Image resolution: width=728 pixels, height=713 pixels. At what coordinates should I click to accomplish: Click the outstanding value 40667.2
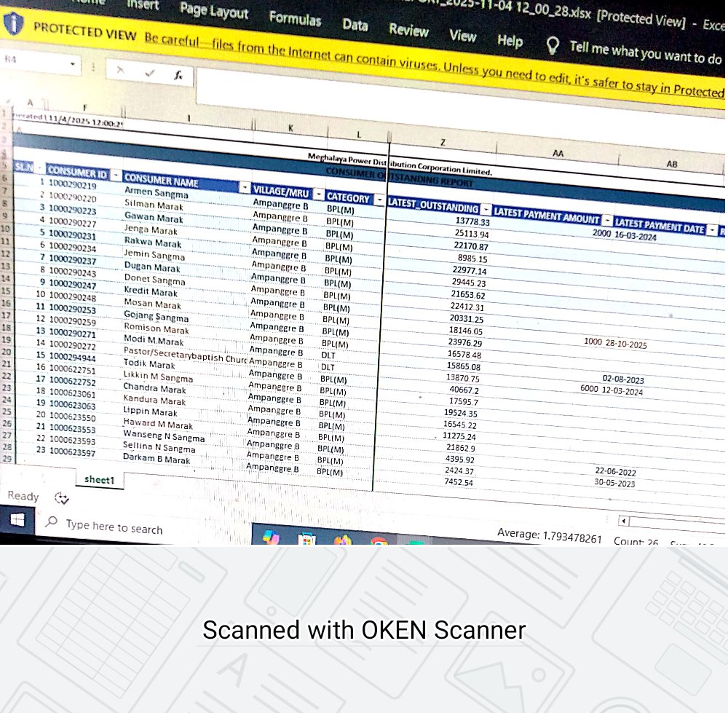pos(464,390)
